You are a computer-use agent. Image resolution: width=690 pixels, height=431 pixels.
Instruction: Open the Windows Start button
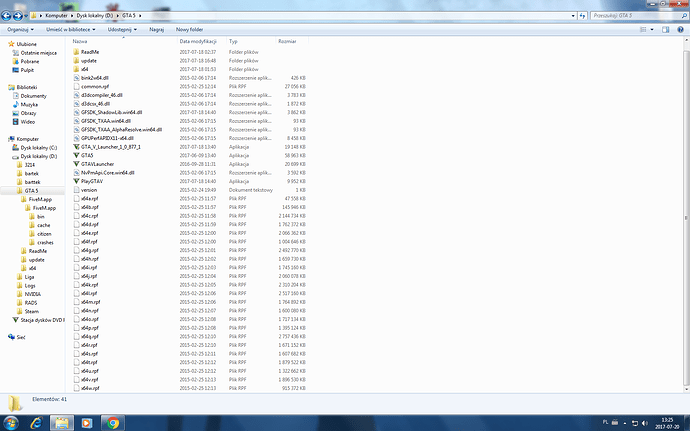point(11,424)
